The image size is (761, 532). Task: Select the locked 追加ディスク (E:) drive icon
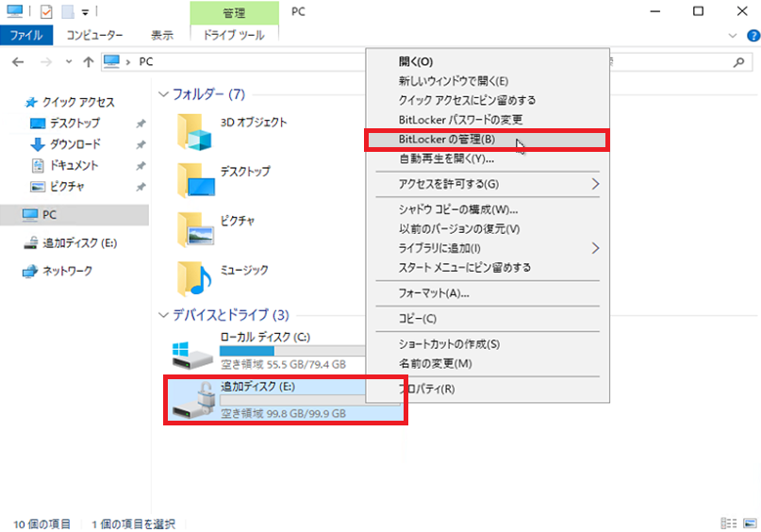[x=193, y=401]
